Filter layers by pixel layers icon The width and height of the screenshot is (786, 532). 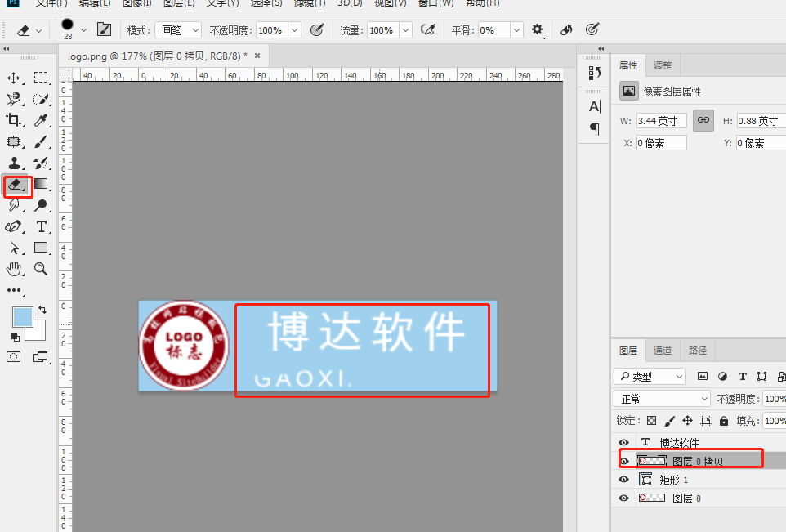pyautogui.click(x=703, y=376)
